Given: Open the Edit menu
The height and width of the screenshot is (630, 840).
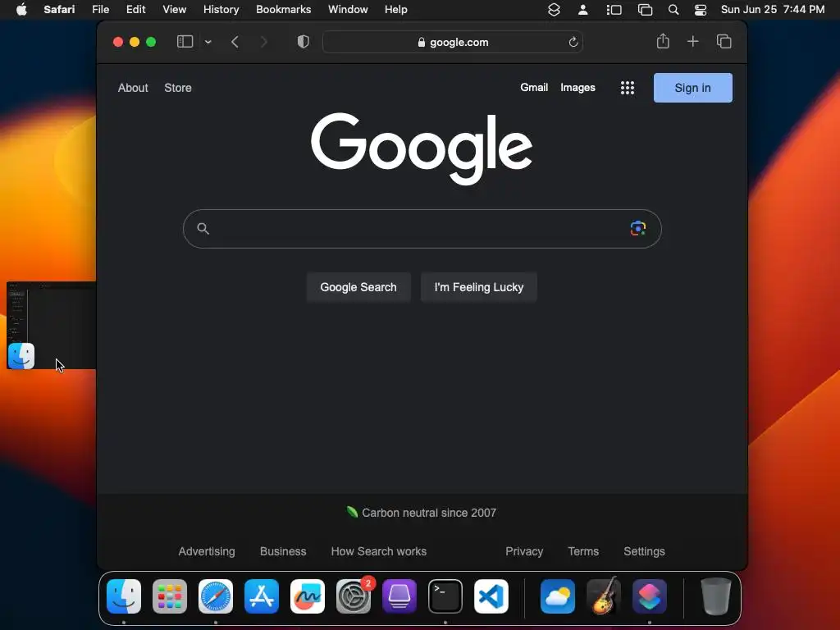Looking at the screenshot, I should [135, 10].
